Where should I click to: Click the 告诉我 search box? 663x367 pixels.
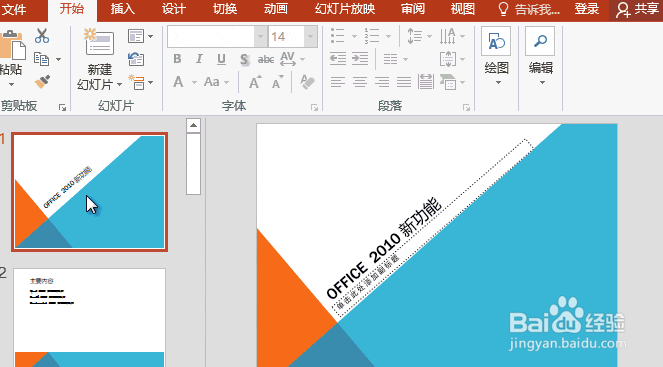click(x=529, y=9)
